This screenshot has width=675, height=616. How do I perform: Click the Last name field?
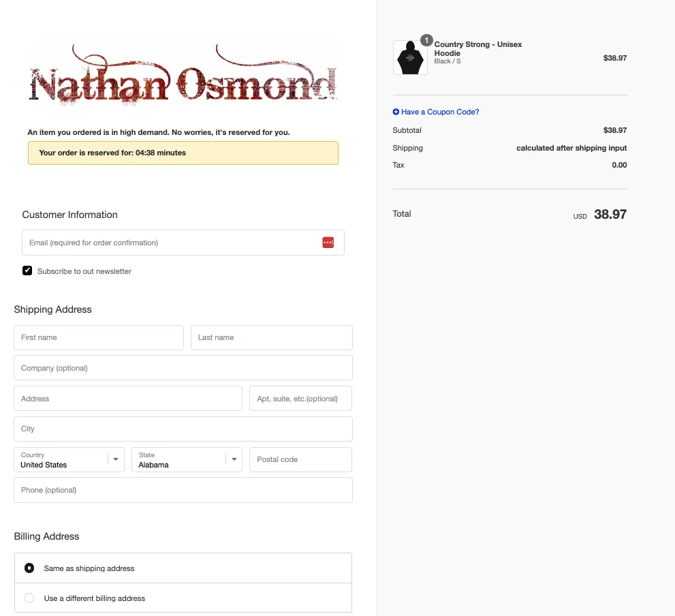272,338
